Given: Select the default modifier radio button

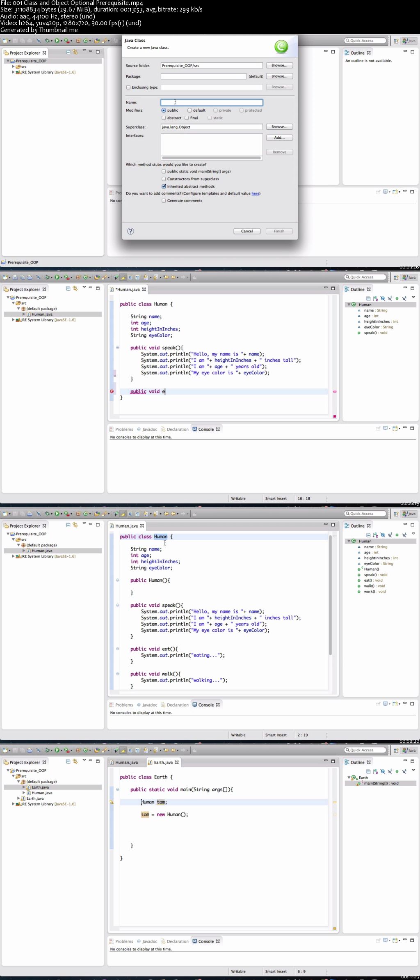Looking at the screenshot, I should point(189,110).
